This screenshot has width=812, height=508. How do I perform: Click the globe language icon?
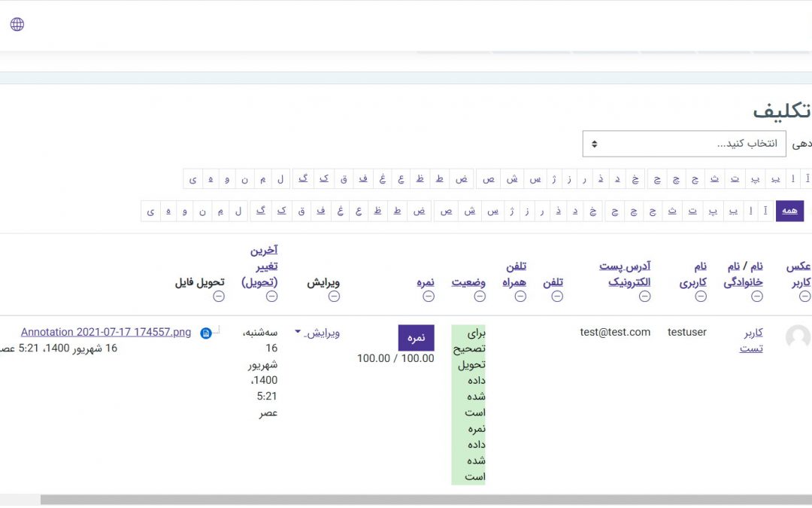click(17, 24)
